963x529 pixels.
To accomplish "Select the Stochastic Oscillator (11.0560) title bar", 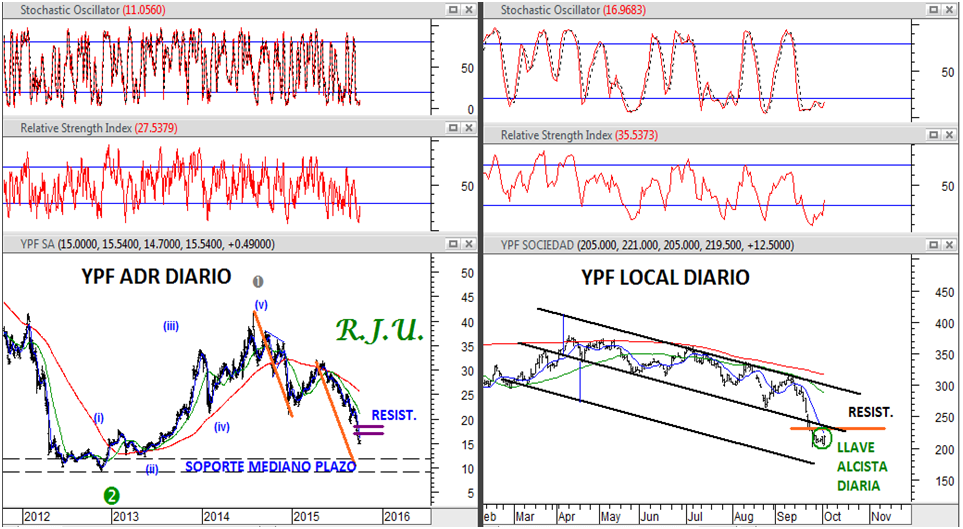I will pyautogui.click(x=240, y=10).
